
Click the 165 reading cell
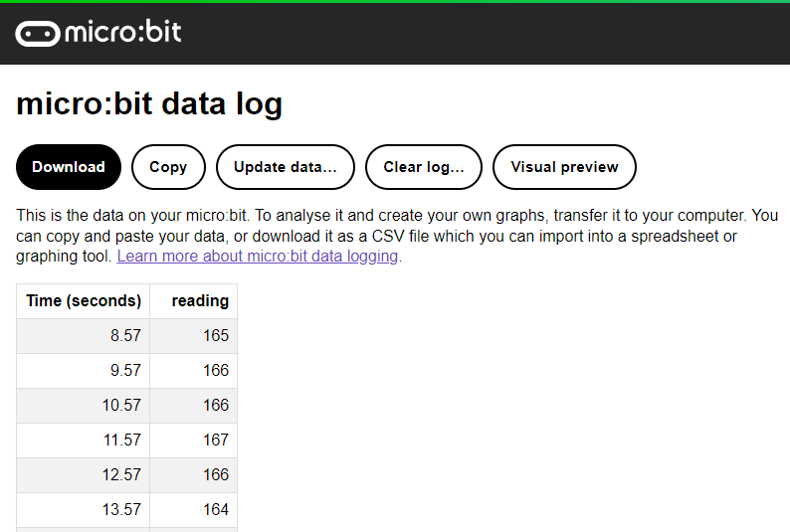193,336
